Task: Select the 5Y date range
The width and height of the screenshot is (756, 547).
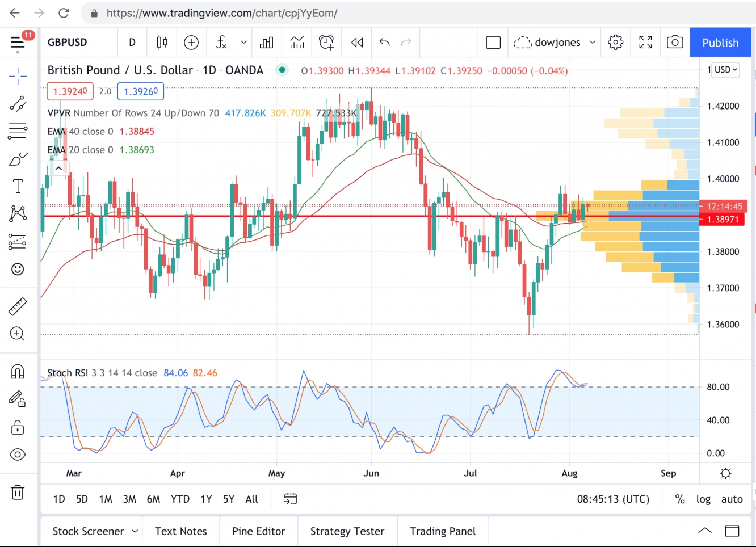Action: [229, 499]
